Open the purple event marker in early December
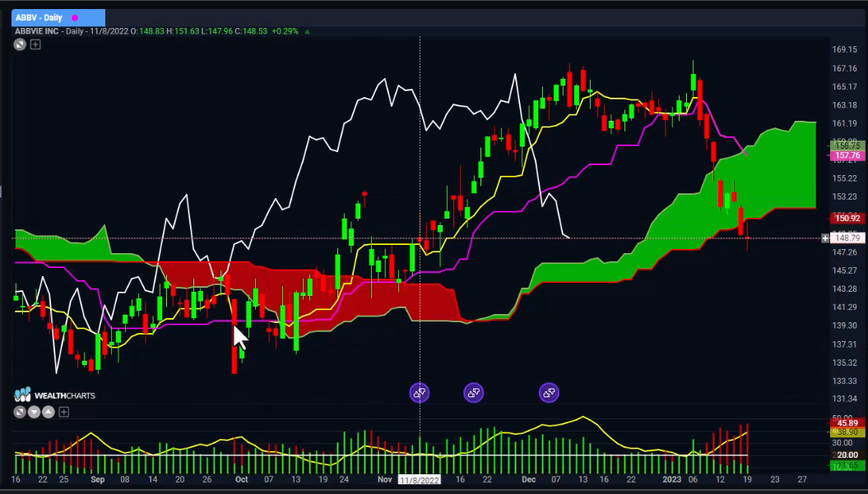The width and height of the screenshot is (868, 494). (549, 393)
